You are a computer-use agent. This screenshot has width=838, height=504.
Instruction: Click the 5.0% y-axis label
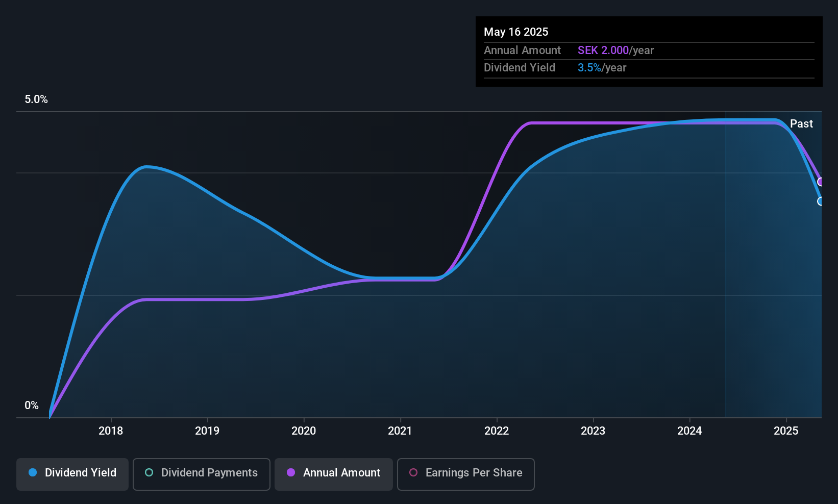pyautogui.click(x=36, y=99)
